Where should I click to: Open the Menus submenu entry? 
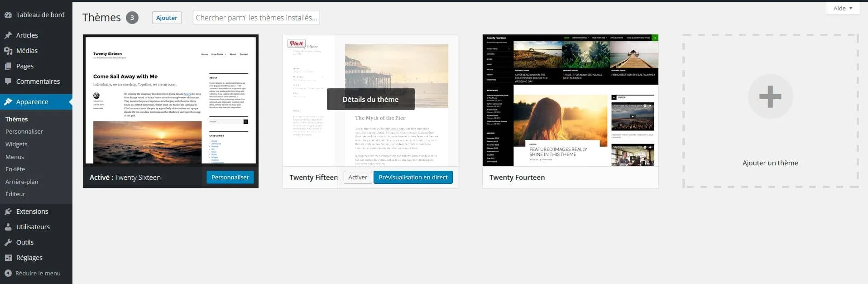click(x=15, y=157)
